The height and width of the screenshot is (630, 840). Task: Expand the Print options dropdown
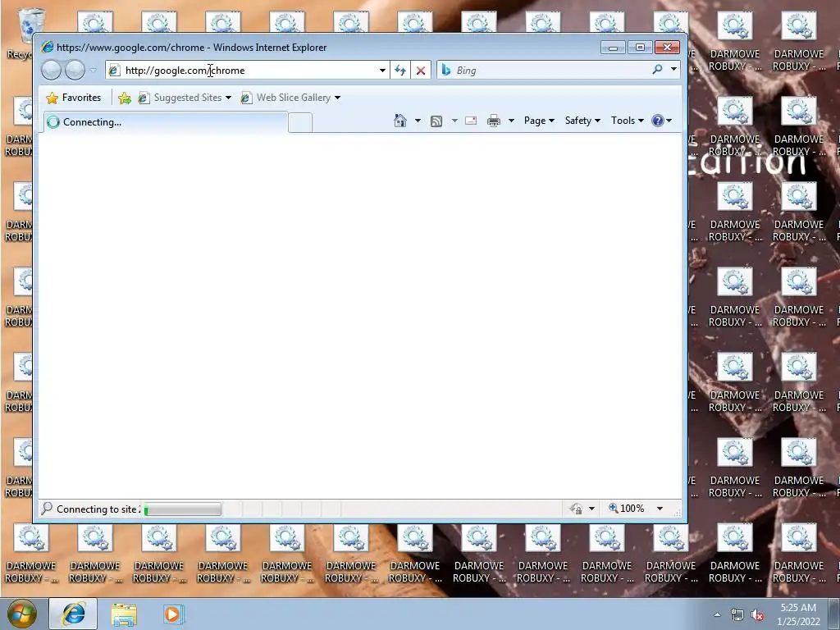point(511,121)
